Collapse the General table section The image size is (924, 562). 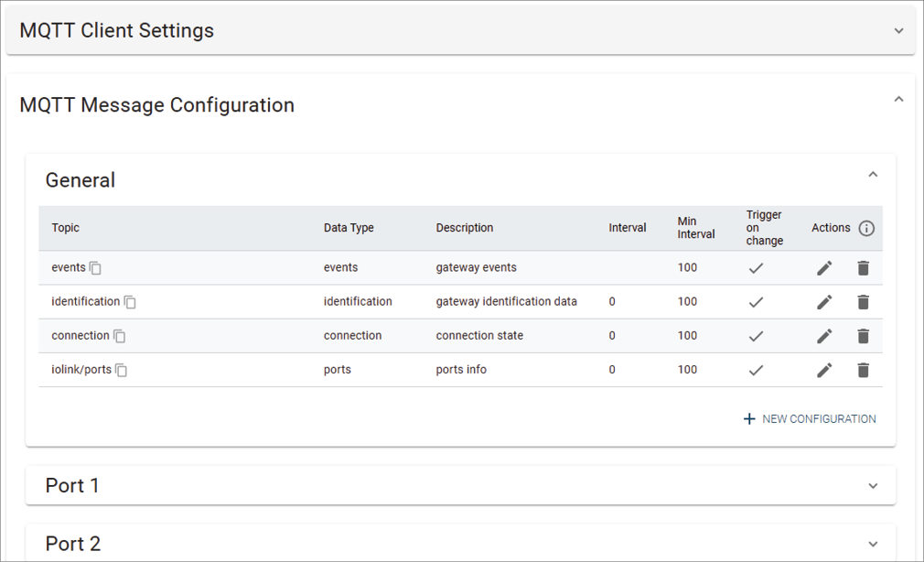pyautogui.click(x=872, y=173)
